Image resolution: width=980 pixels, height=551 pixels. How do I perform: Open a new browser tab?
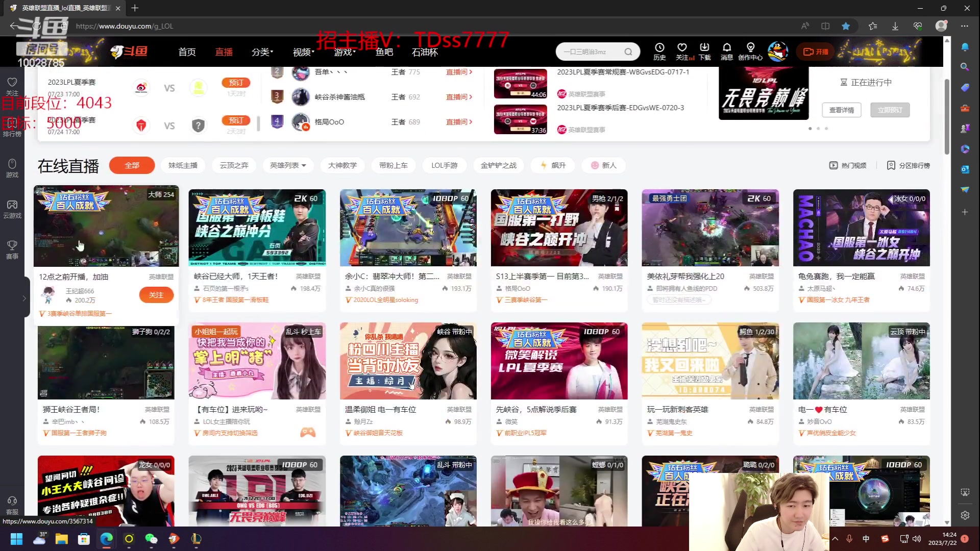point(135,8)
